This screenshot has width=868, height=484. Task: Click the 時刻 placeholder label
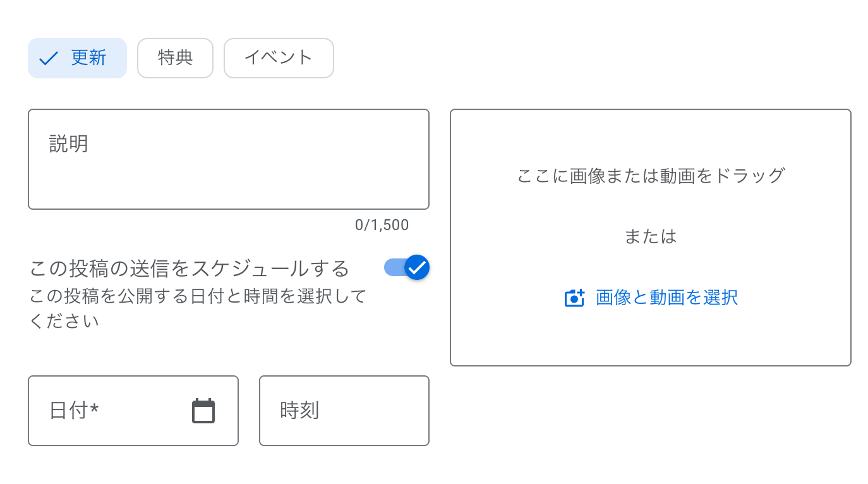pos(299,411)
